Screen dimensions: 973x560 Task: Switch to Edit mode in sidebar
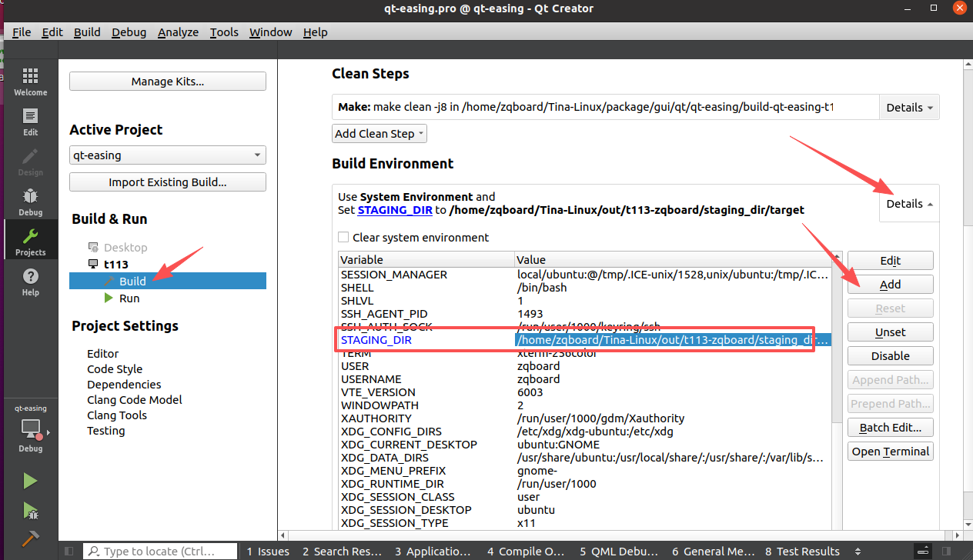30,122
